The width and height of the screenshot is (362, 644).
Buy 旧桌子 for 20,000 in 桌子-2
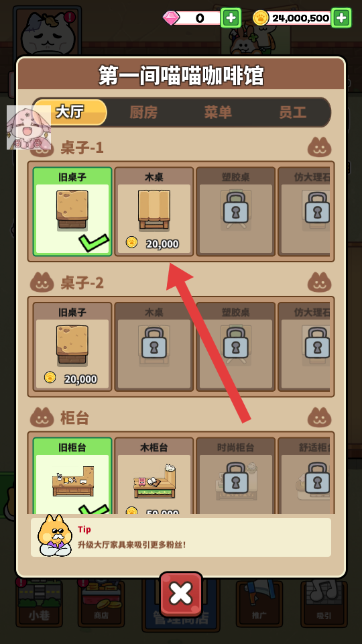pyautogui.click(x=72, y=347)
